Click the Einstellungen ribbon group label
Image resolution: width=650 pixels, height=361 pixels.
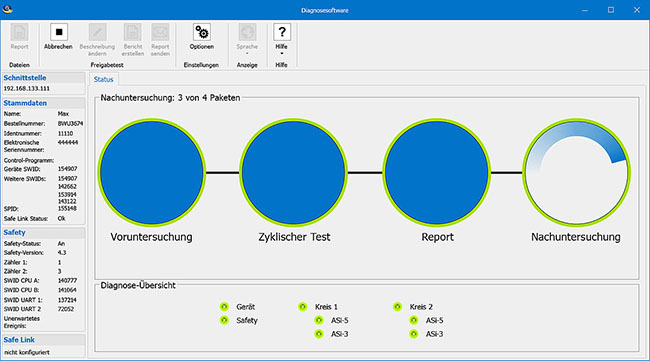tap(201, 65)
